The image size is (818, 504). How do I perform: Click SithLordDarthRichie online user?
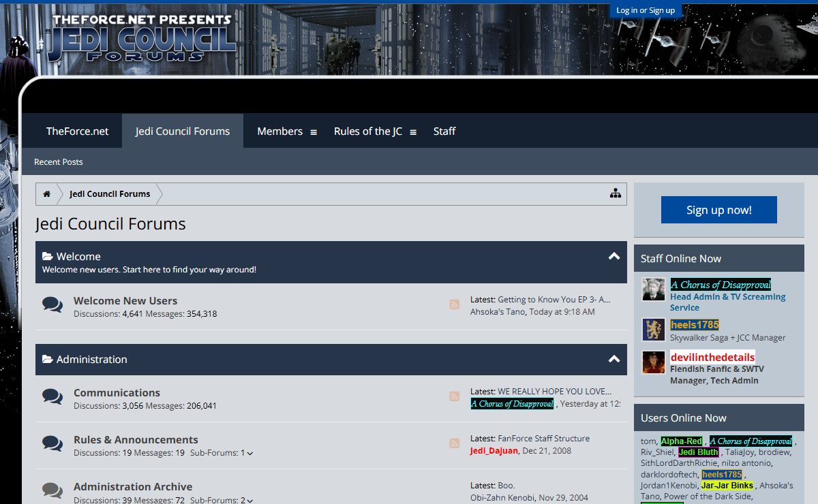coord(679,462)
